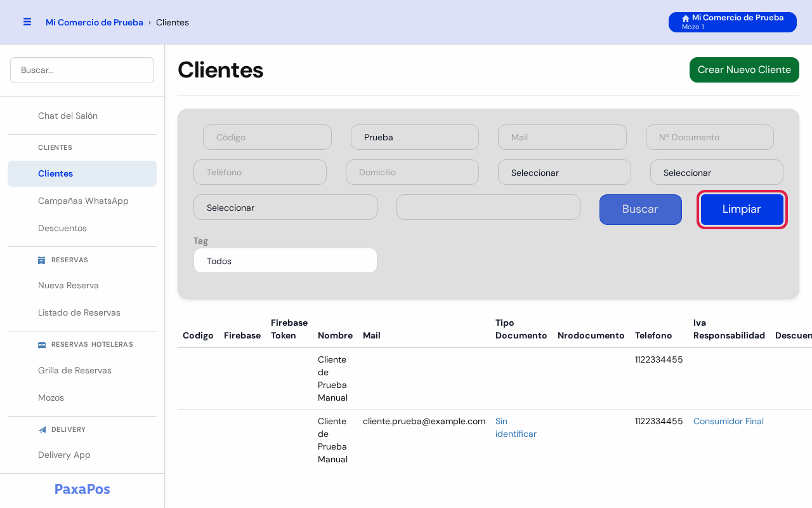Toggle the hamburger sidebar menu icon
Image resolution: width=812 pixels, height=508 pixels.
[x=27, y=22]
